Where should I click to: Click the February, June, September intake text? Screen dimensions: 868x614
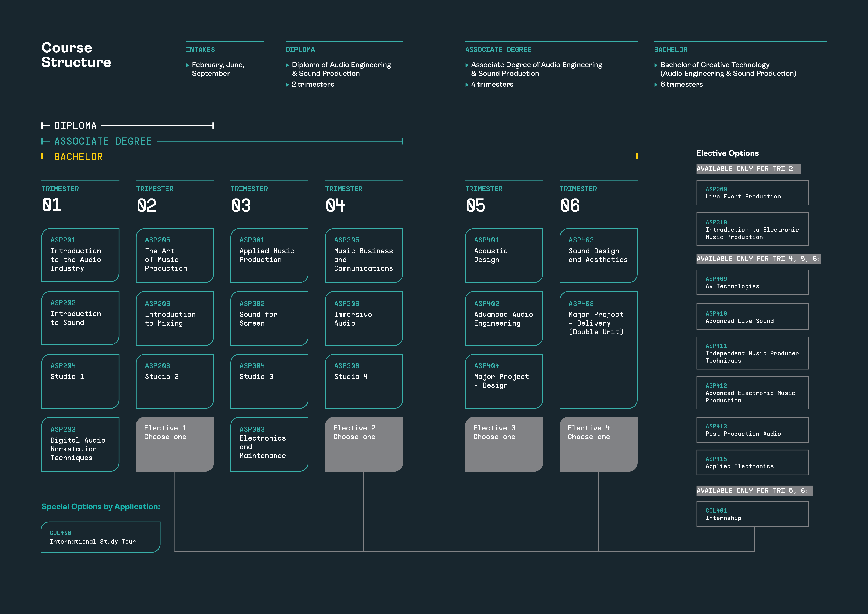(x=218, y=69)
